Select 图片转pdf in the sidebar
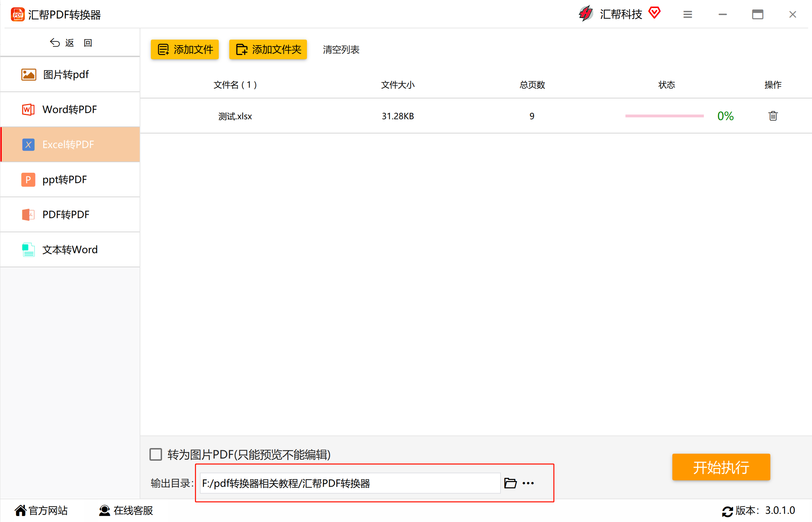The width and height of the screenshot is (812, 522). [x=70, y=75]
